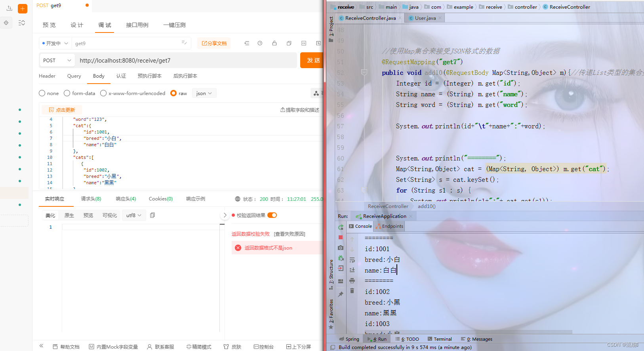Click the scroll-to-end icon in console
Screen dimensions: 644x351
(x=352, y=270)
